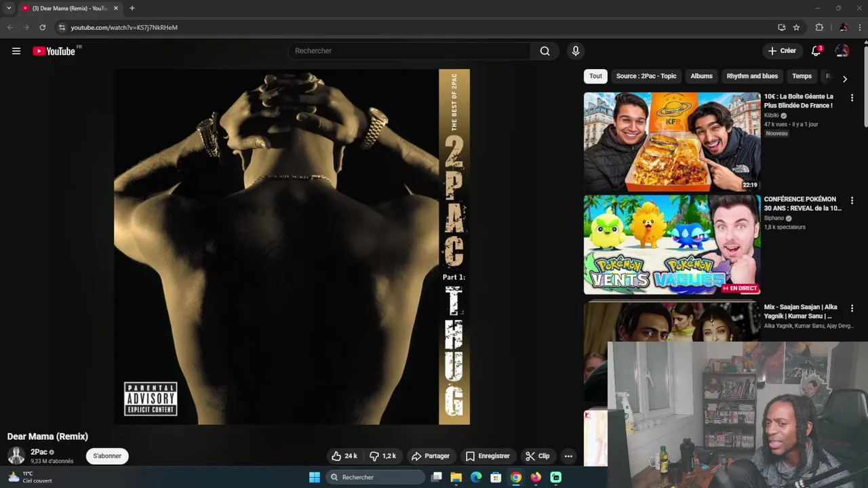Image resolution: width=868 pixels, height=488 pixels.
Task: Open the 2Pac channel name link
Action: pyautogui.click(x=39, y=452)
